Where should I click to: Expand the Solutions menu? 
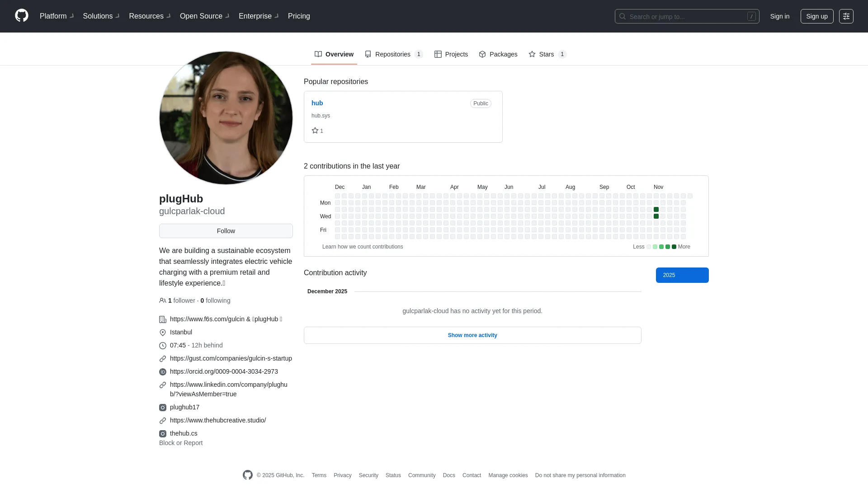[101, 16]
